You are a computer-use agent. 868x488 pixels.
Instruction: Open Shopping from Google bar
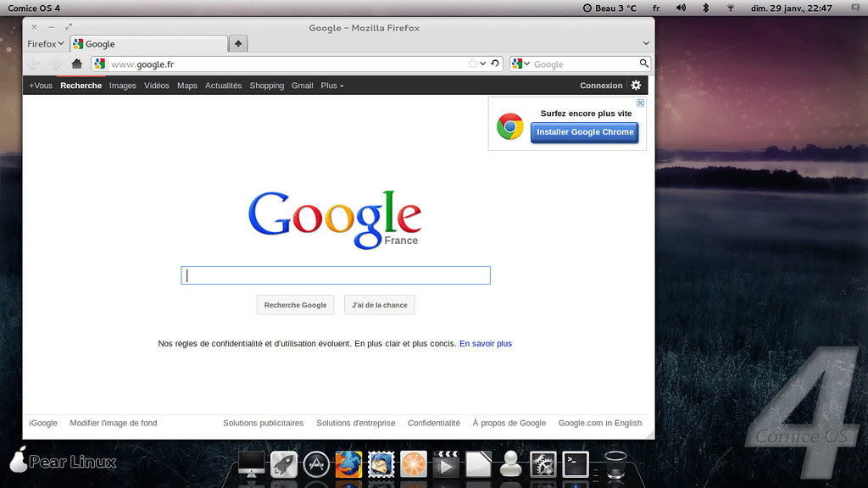[x=267, y=86]
